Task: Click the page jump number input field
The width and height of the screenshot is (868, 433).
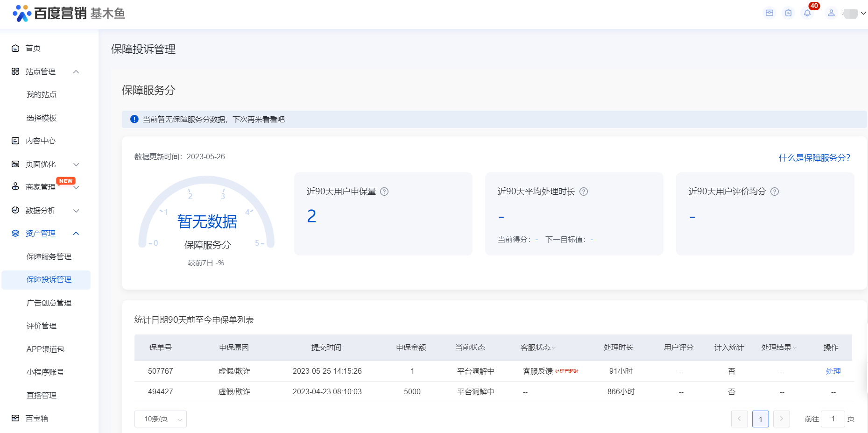Action: (833, 419)
